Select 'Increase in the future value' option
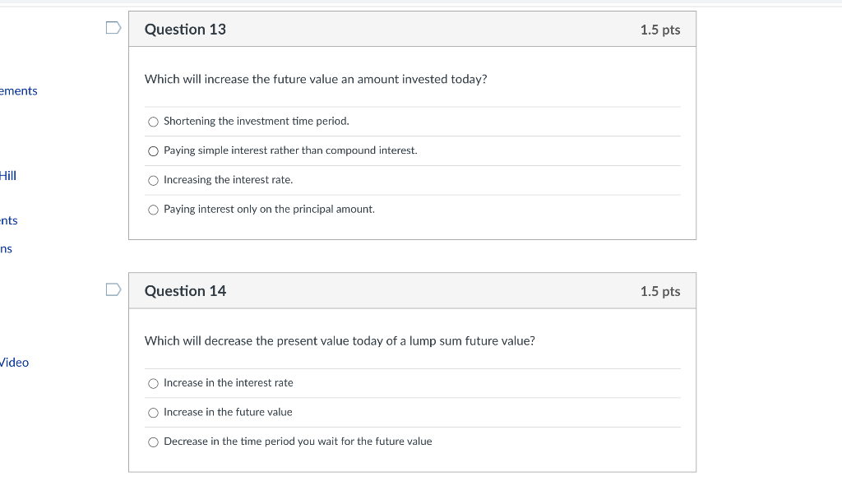 (x=153, y=412)
